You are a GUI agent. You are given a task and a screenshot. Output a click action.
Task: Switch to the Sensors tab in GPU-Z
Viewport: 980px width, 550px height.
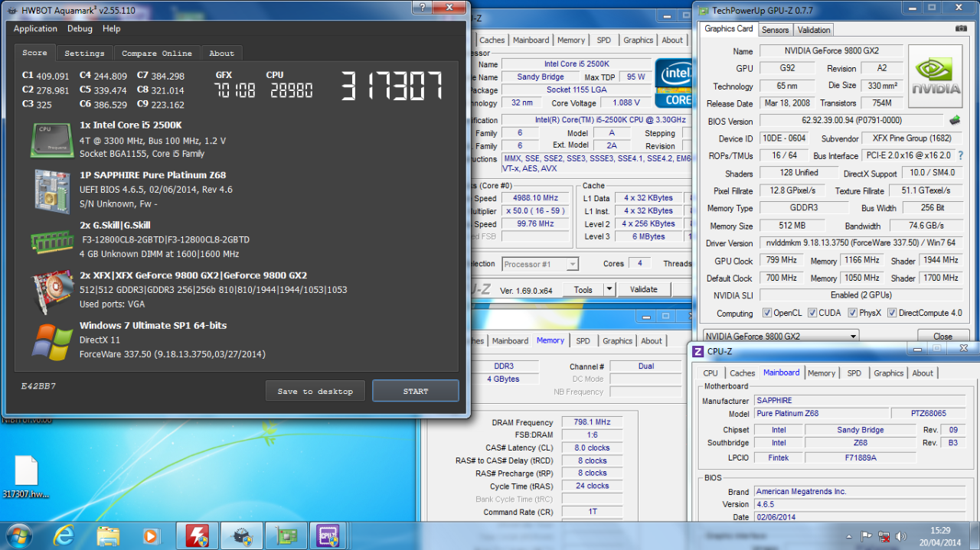tap(775, 30)
